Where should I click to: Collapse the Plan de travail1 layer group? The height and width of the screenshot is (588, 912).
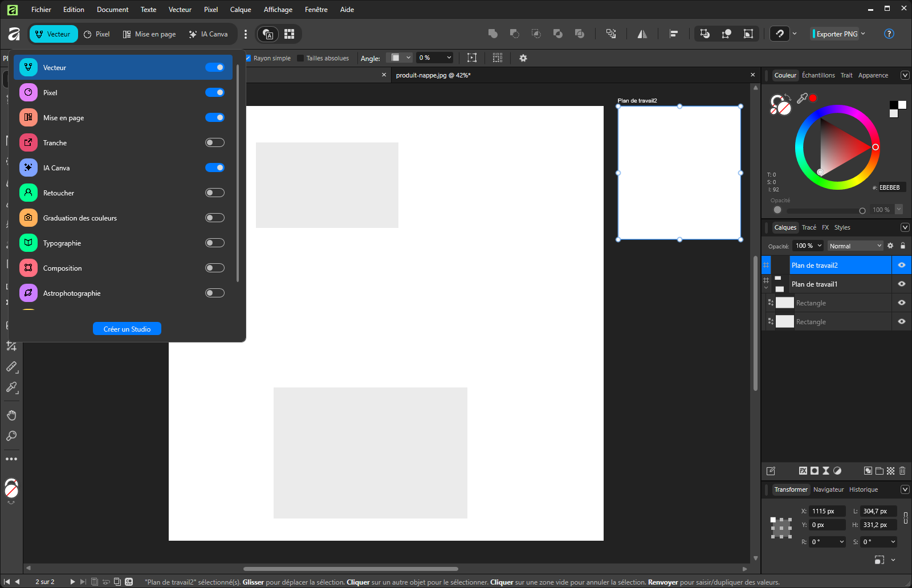coord(766,288)
